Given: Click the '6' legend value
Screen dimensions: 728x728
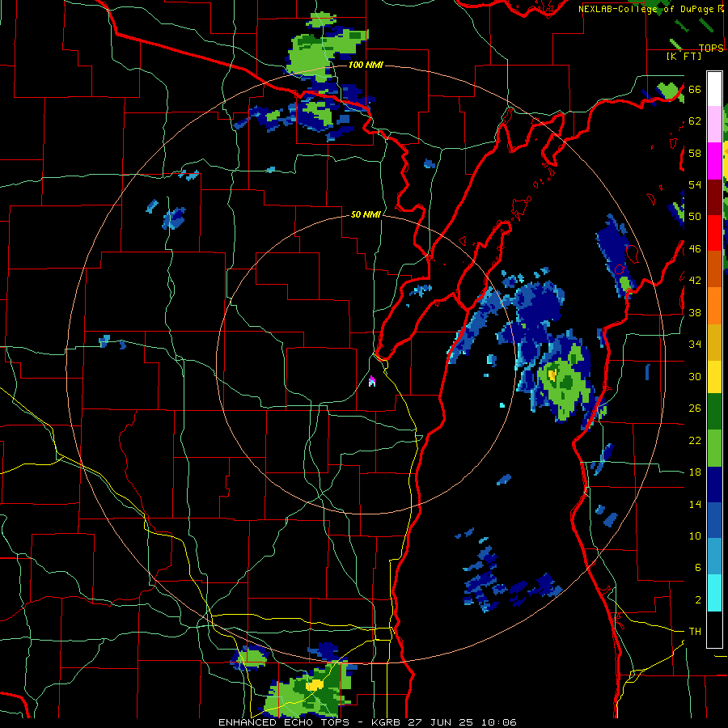Looking at the screenshot, I should 698,567.
